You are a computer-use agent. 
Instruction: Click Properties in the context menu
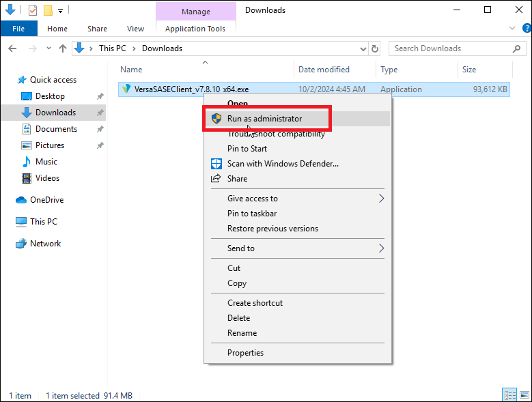[245, 353]
